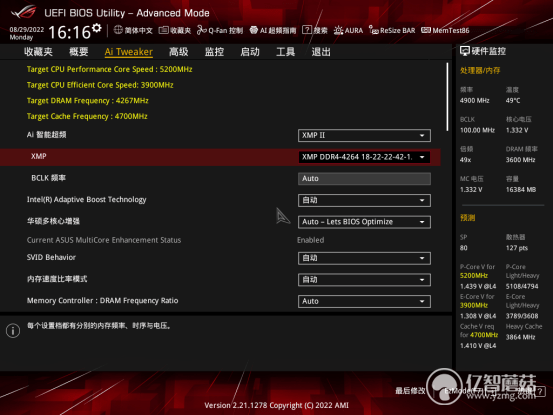This screenshot has width=553, height=415.
Task: Open Intel Adaptive Boost Technology dropdown
Action: [x=364, y=200]
